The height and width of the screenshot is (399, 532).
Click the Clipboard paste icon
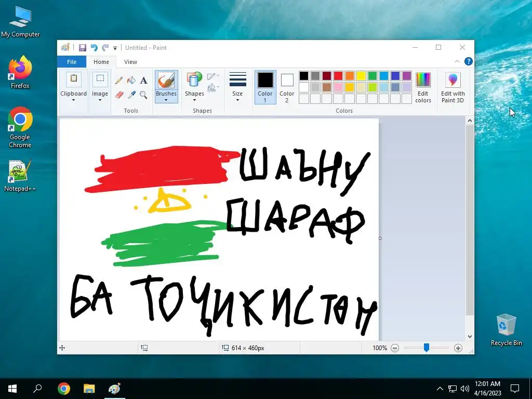pyautogui.click(x=74, y=78)
